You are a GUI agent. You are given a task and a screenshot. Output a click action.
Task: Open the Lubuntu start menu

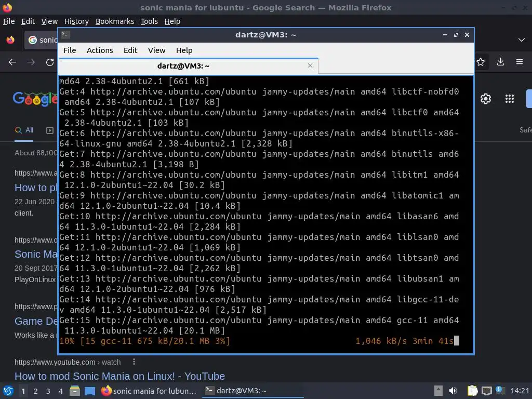8,391
